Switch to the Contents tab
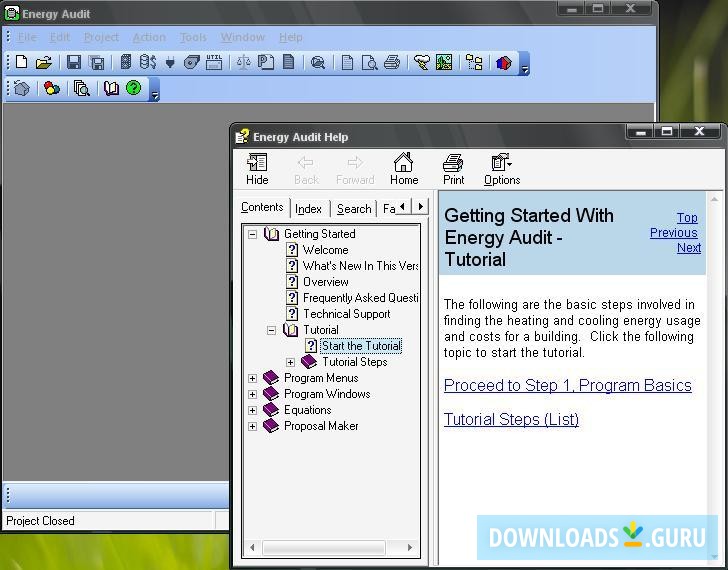 (262, 207)
